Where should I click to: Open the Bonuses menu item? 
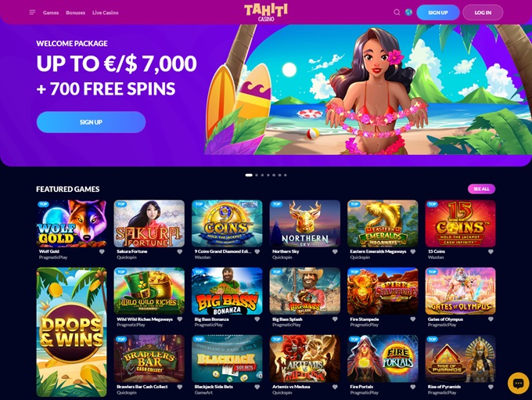point(75,13)
